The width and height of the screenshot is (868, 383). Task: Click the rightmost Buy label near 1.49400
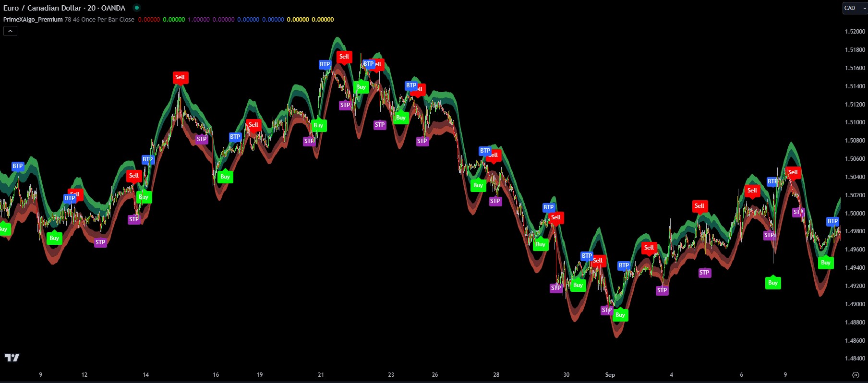826,263
